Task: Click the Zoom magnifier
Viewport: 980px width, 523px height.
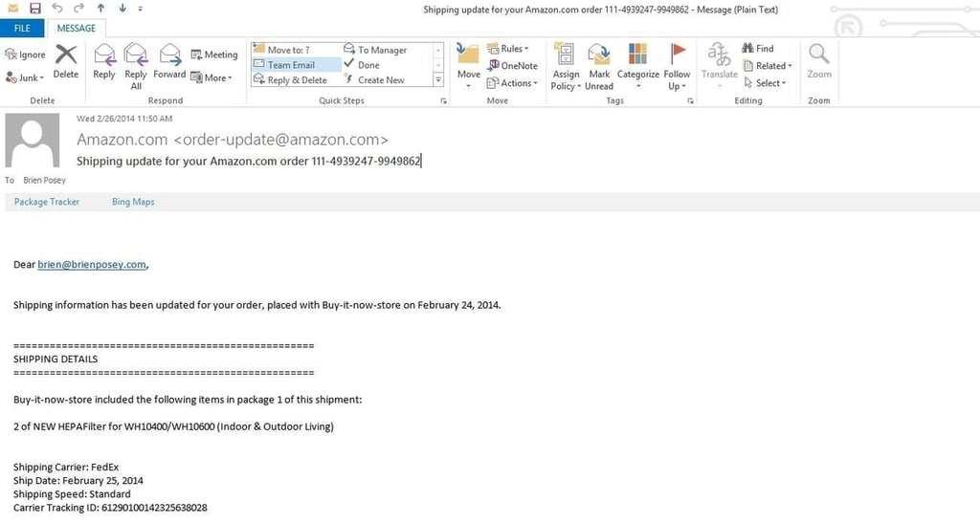Action: [x=819, y=61]
